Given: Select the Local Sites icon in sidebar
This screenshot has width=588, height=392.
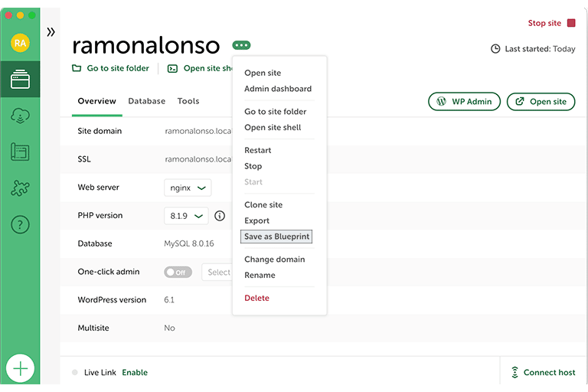Looking at the screenshot, I should coord(20,79).
